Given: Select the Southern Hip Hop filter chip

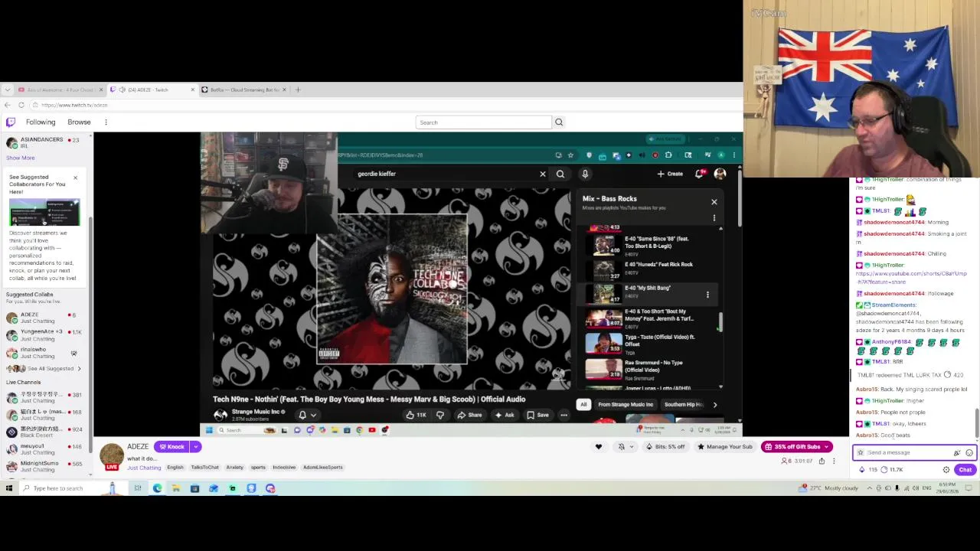Looking at the screenshot, I should (x=684, y=405).
